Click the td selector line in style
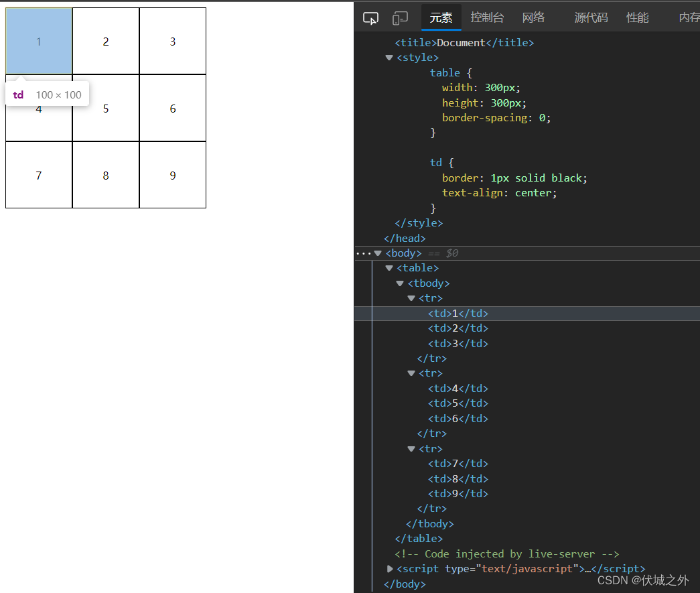 pyautogui.click(x=442, y=163)
